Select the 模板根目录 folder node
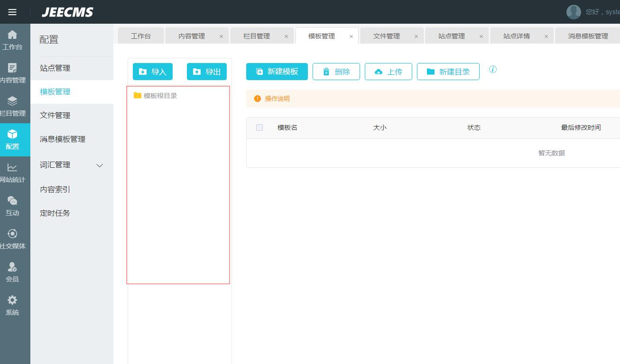 coord(160,96)
